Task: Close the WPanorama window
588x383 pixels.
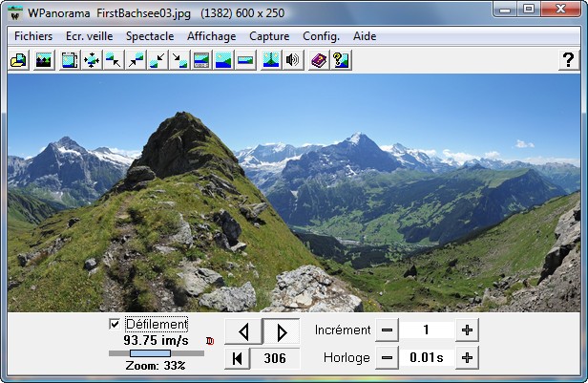Action: [561, 10]
